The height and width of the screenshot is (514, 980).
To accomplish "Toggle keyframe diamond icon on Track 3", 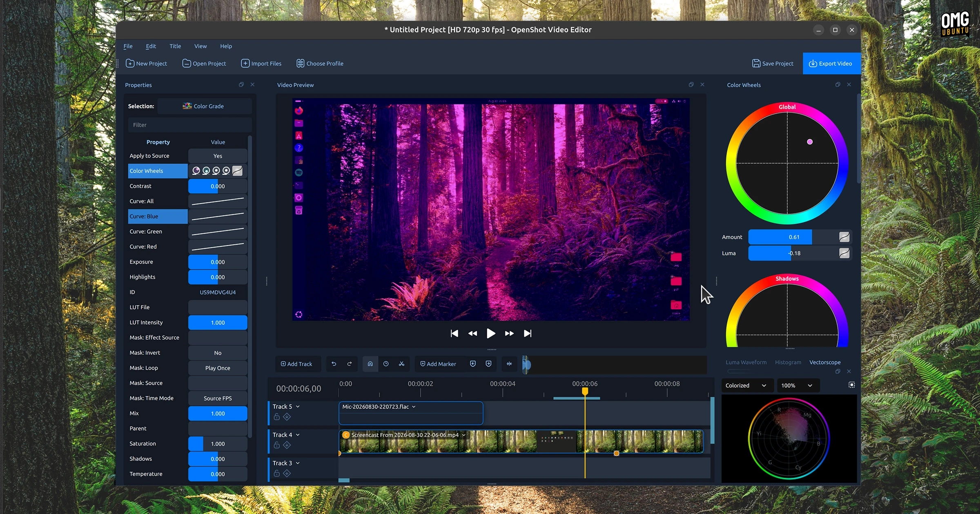I will [287, 473].
